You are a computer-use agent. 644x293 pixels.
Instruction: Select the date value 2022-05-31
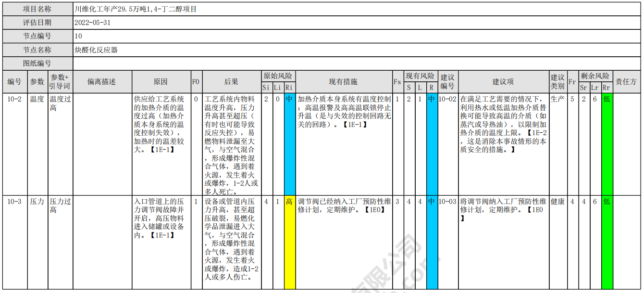pos(93,23)
